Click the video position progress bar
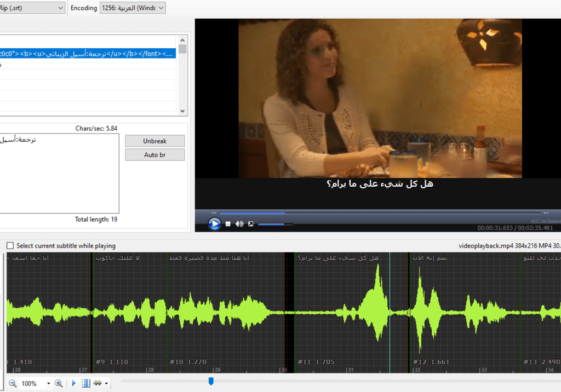The width and height of the screenshot is (561, 392). [x=380, y=213]
